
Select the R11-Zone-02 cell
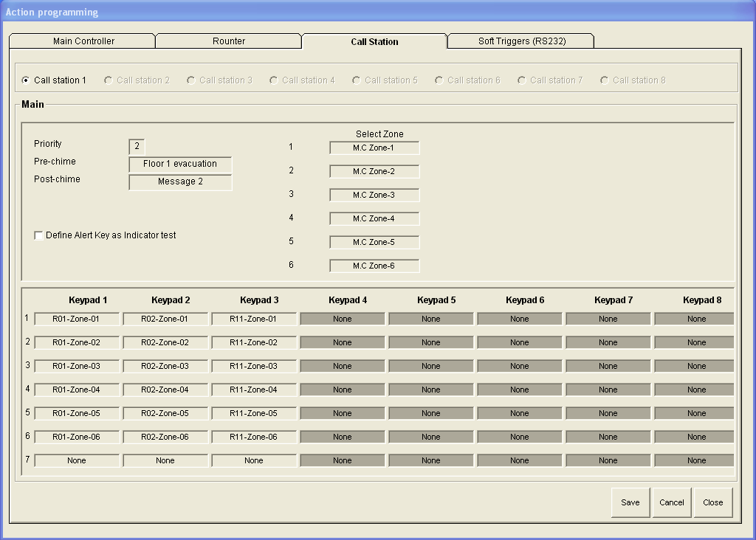(x=254, y=342)
